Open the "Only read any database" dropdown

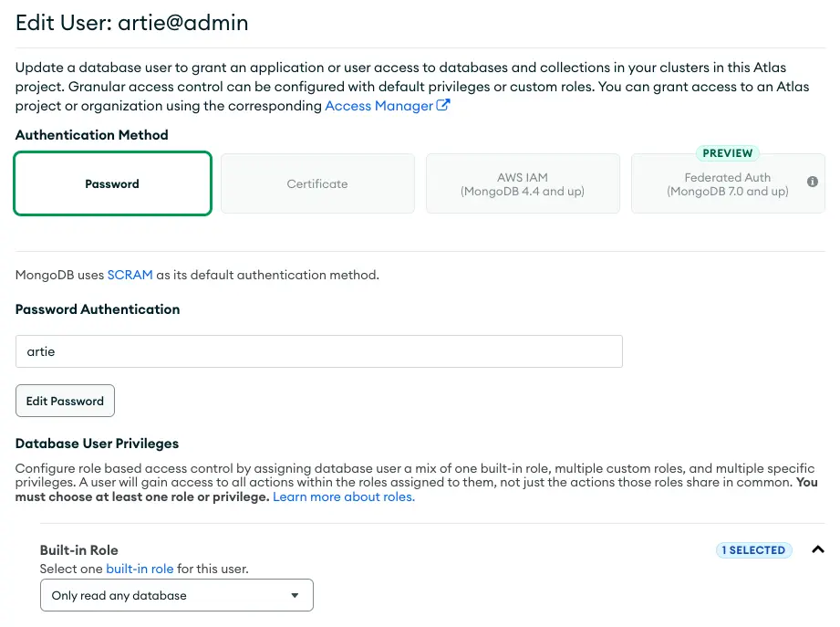click(176, 595)
